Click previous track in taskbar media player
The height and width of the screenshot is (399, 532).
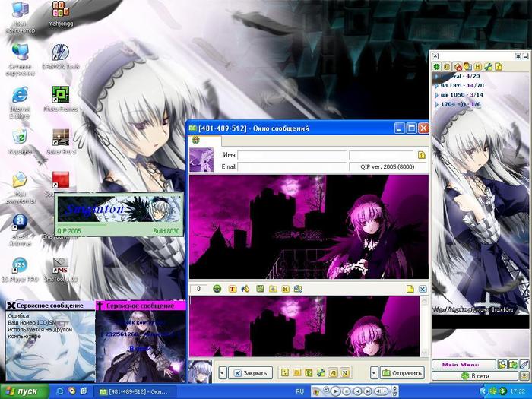pos(357,391)
